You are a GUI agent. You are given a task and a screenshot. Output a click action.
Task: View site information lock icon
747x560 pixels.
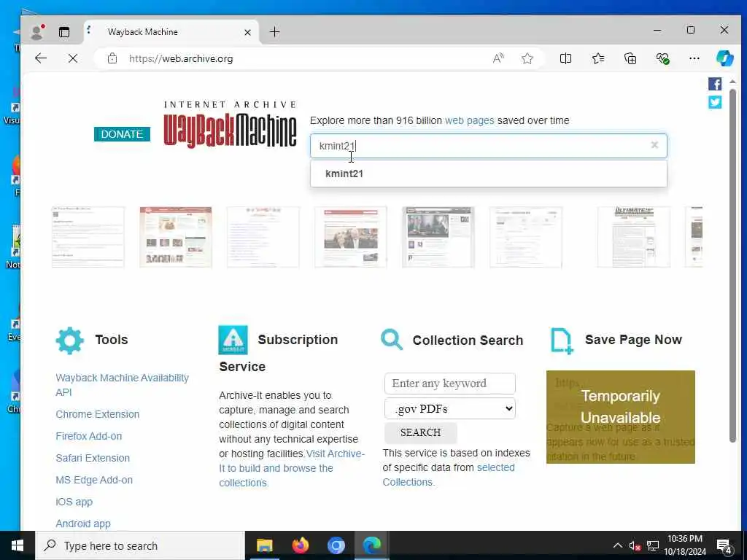(x=112, y=58)
